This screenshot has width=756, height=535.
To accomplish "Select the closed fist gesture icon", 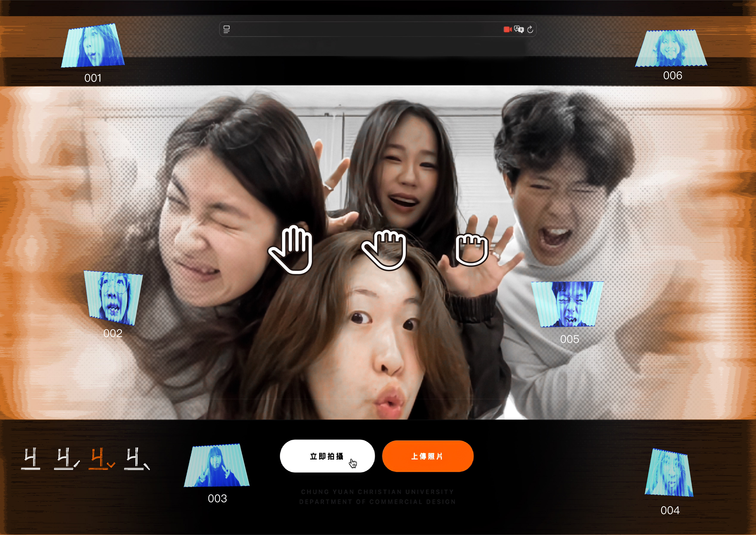I will (472, 249).
